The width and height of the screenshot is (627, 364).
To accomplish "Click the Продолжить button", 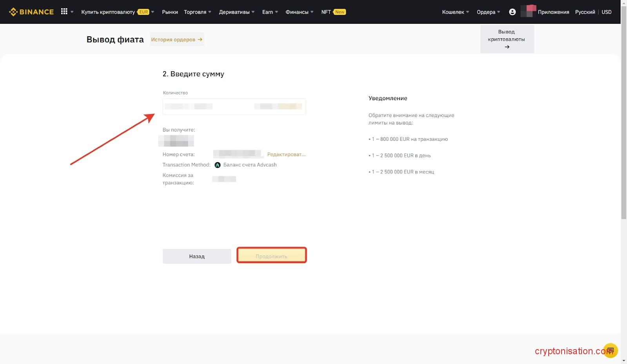I will tap(272, 255).
